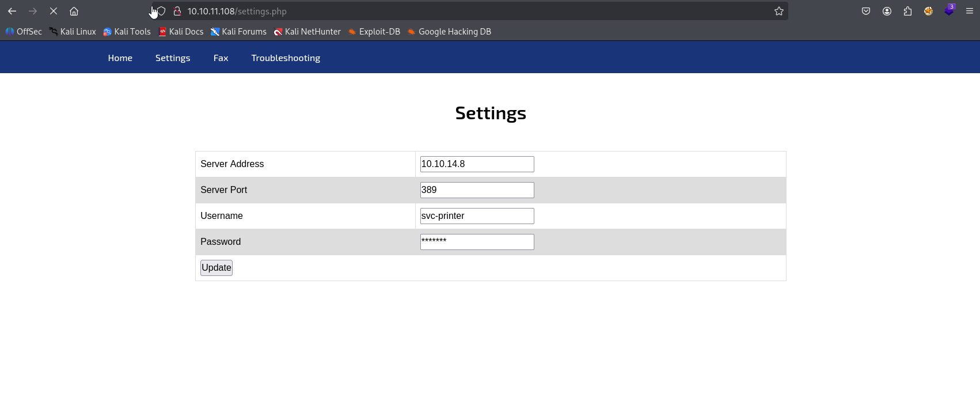Select the Settings nav item
980x405 pixels.
173,58
